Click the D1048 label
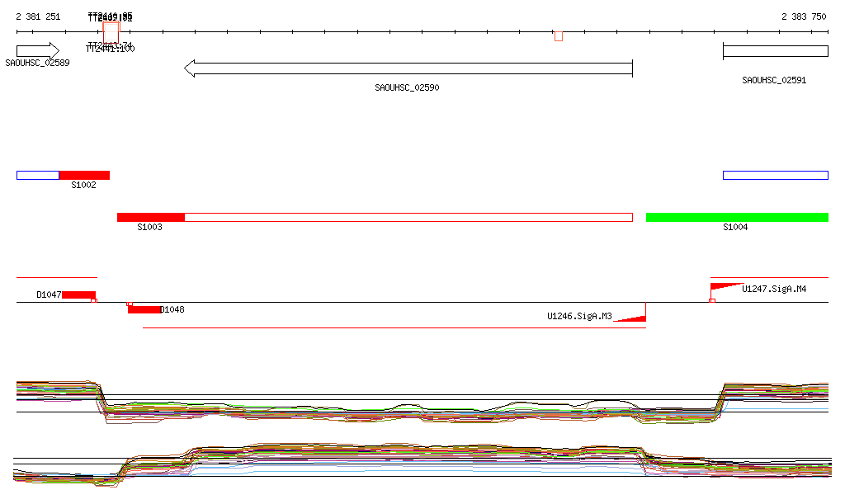This screenshot has height=504, width=845. [x=172, y=309]
